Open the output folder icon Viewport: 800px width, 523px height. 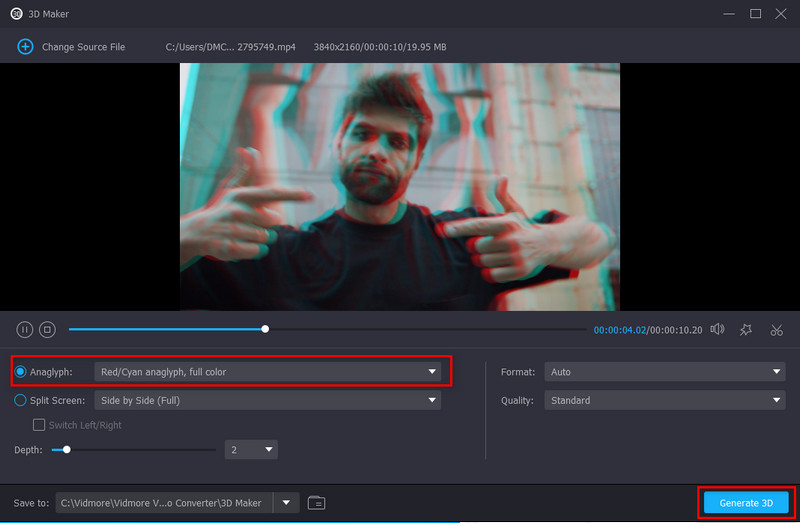317,503
